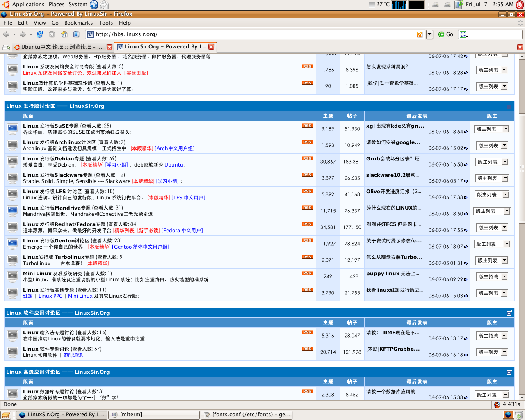Click the page vertical scrollbar thumb

tap(522, 168)
